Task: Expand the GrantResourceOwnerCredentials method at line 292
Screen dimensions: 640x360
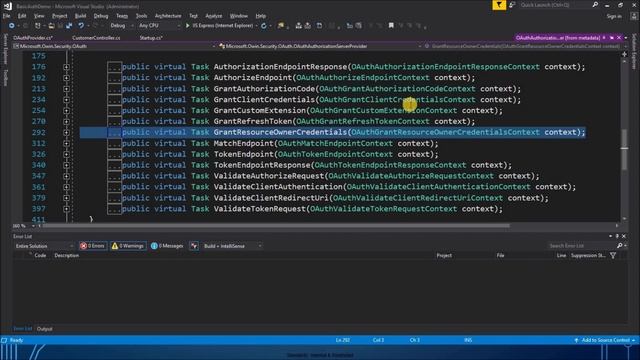Action: tap(66, 132)
